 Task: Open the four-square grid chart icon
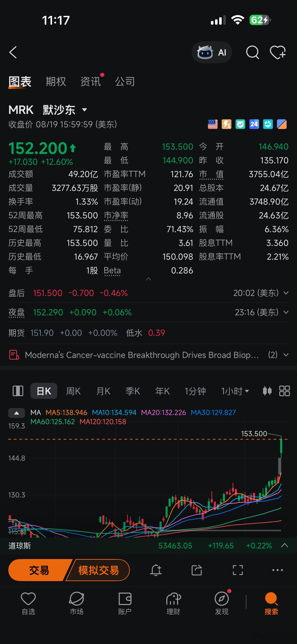pyautogui.click(x=285, y=391)
